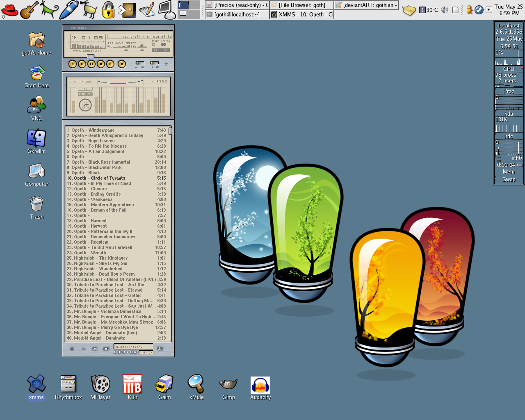Screen dimensions: 525x420
Task: Launch K3b from the desktop
Action: 132,388
